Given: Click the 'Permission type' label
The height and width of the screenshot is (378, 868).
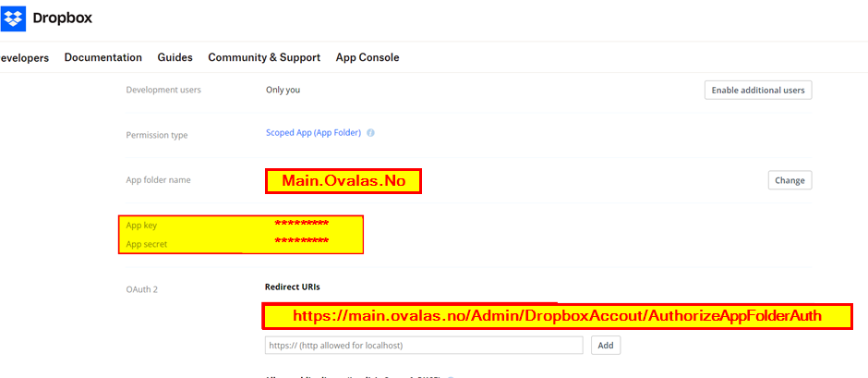Looking at the screenshot, I should pyautogui.click(x=157, y=135).
